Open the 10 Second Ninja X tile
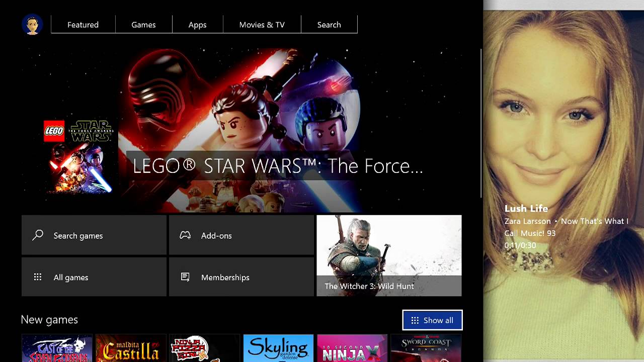 click(x=352, y=348)
